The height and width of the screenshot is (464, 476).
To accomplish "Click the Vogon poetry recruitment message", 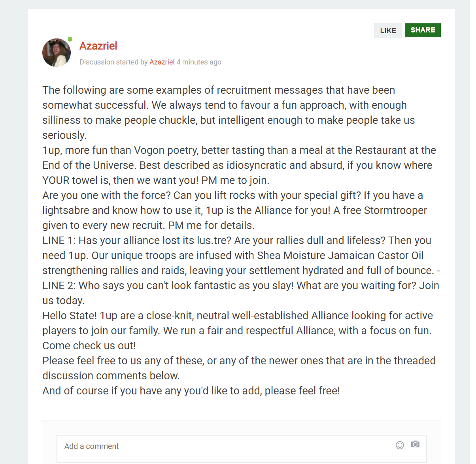I will [x=237, y=165].
